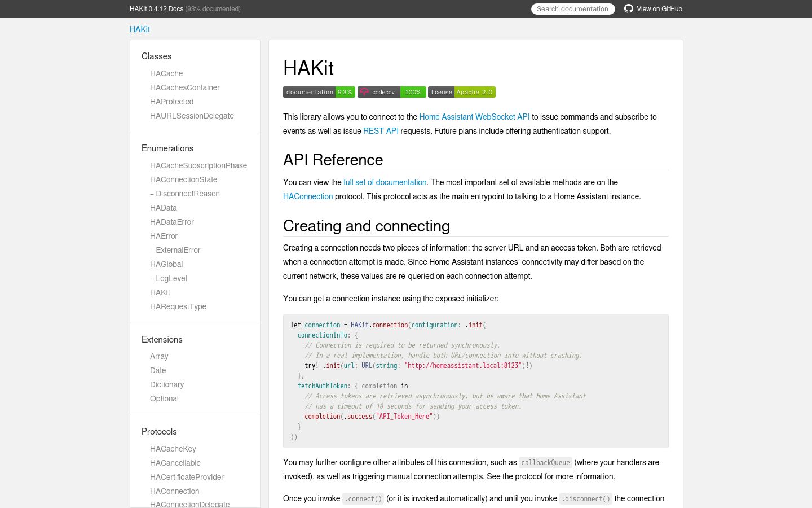Click the API Reference heading
This screenshot has width=812, height=508.
[x=333, y=160]
